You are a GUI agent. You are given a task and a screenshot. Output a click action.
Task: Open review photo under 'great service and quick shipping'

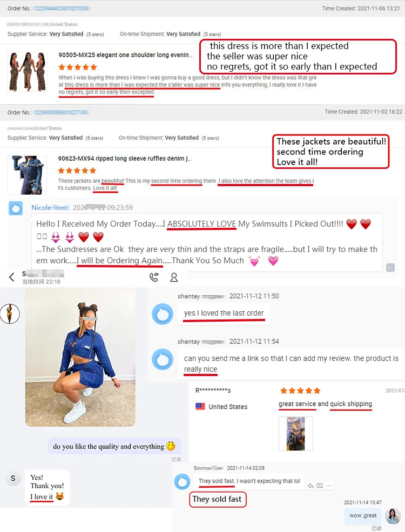coord(296,433)
